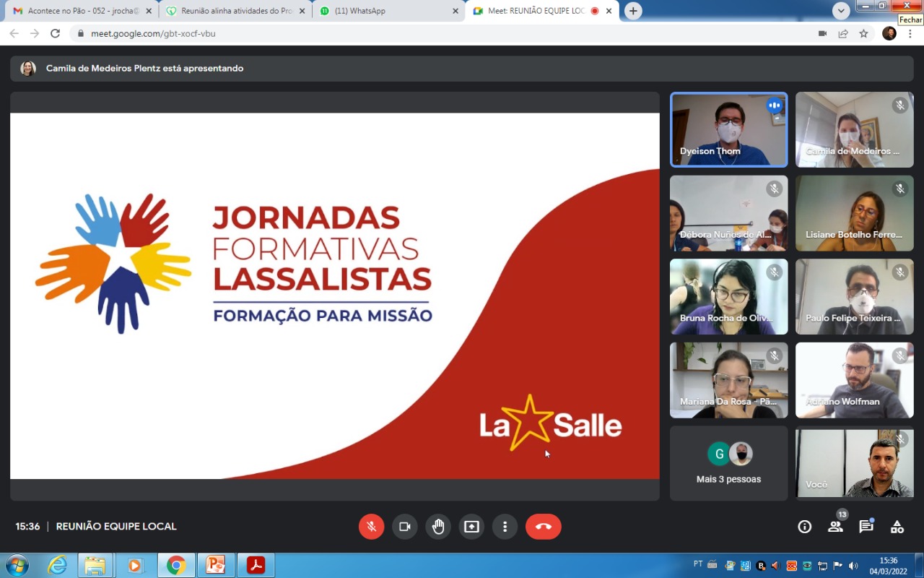Select Paulo Felipe Teixeira video tile
Viewport: 924px width, 578px height.
coord(855,297)
